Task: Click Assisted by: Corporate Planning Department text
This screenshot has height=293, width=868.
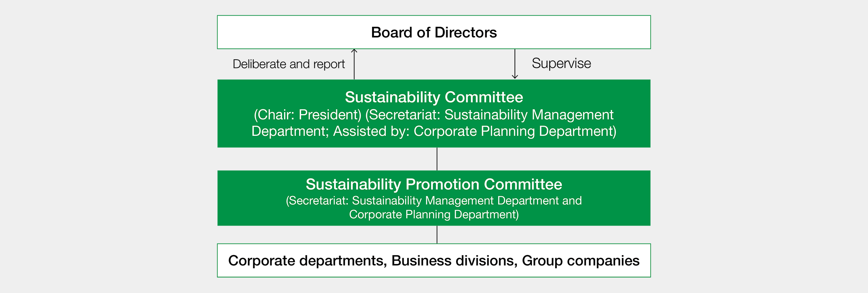Action: point(475,131)
